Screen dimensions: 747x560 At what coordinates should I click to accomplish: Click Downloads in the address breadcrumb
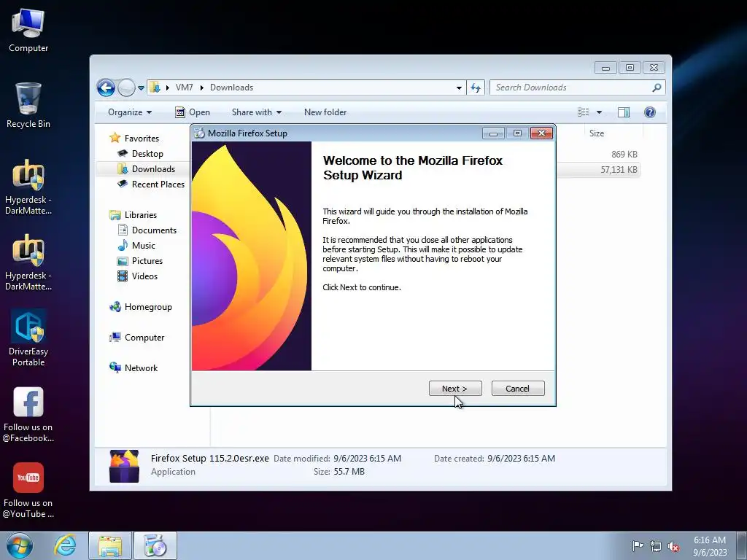pos(231,87)
